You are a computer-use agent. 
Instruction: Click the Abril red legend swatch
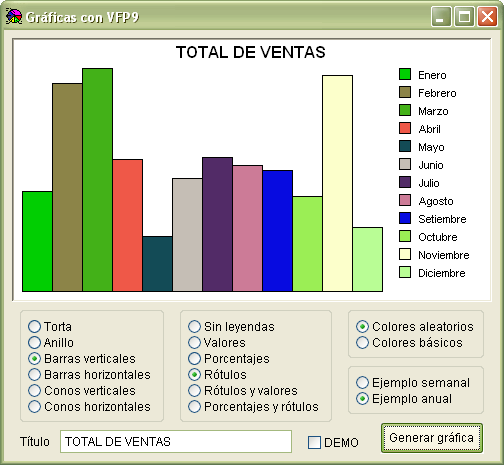405,128
